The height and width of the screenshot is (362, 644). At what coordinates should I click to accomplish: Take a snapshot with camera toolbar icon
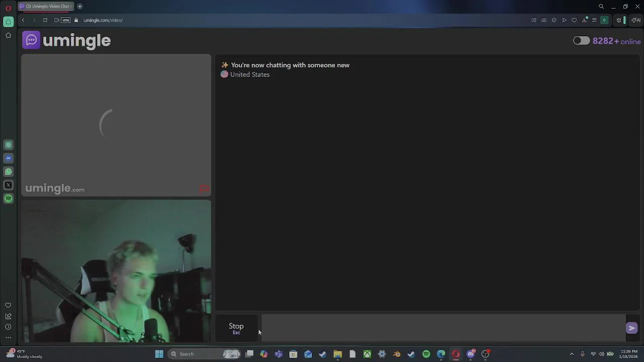coord(544,20)
